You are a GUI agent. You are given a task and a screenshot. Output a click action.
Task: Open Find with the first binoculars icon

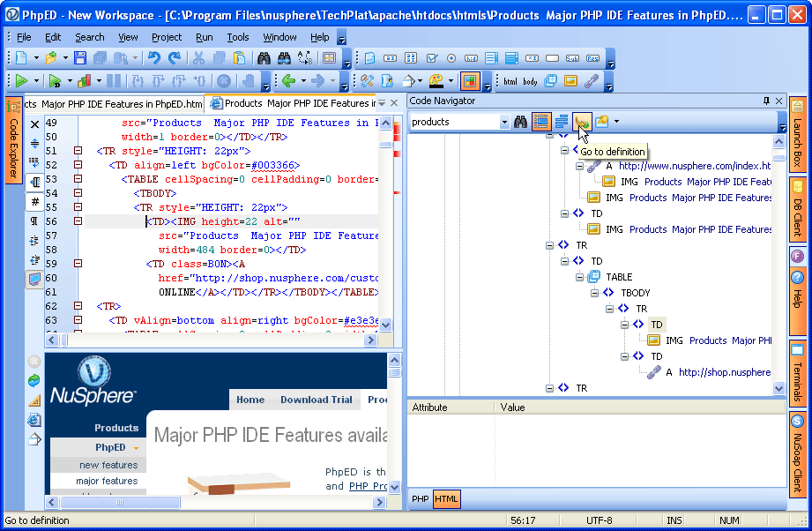(x=264, y=57)
